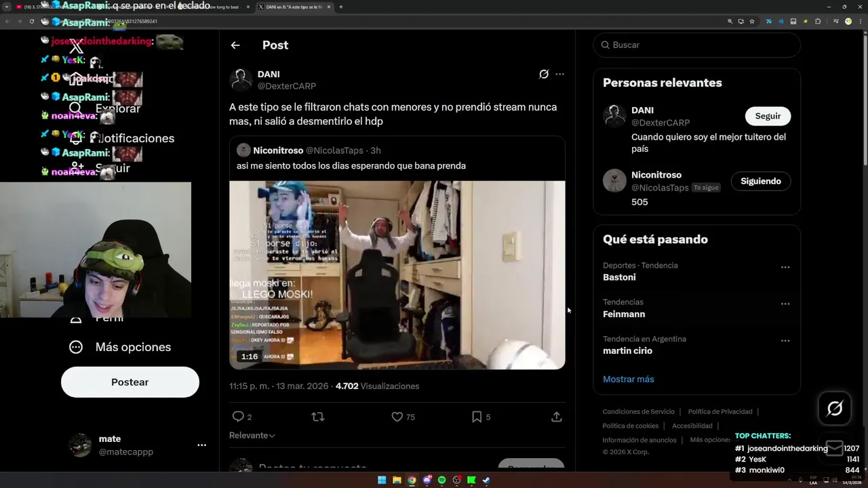The height and width of the screenshot is (488, 868).
Task: Expand the Relevante replies sort dropdown
Action: pos(252,435)
